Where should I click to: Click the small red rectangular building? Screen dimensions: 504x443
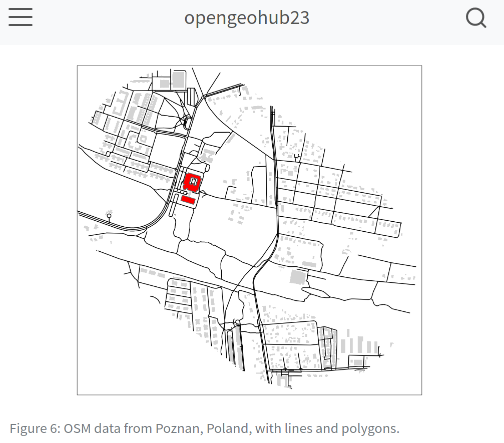tap(188, 200)
